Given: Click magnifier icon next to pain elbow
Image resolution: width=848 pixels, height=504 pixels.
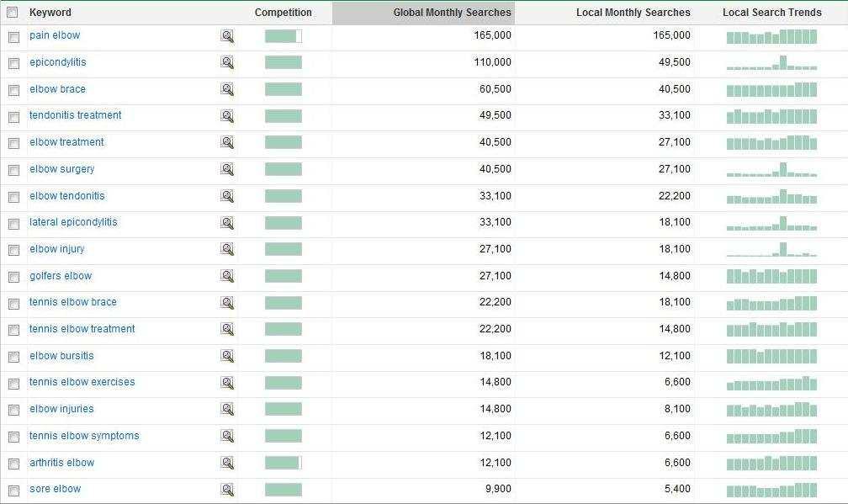Looking at the screenshot, I should pyautogui.click(x=227, y=36).
